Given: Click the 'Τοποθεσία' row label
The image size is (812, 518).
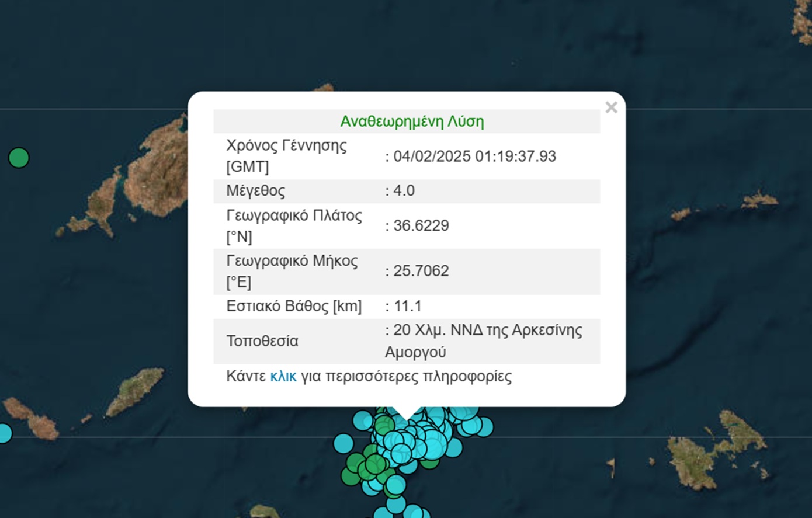Looking at the screenshot, I should coord(262,341).
